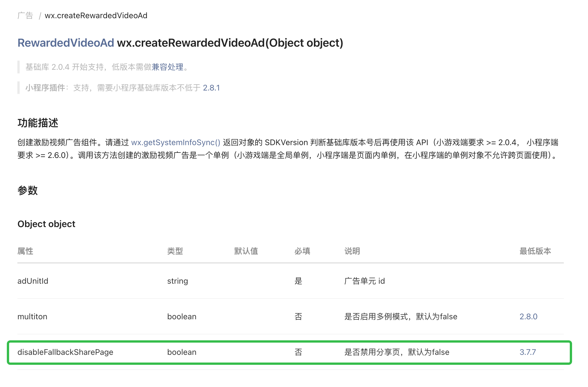Click the 广告单元 id description cell
Image resolution: width=588 pixels, height=387 pixels.
point(364,281)
